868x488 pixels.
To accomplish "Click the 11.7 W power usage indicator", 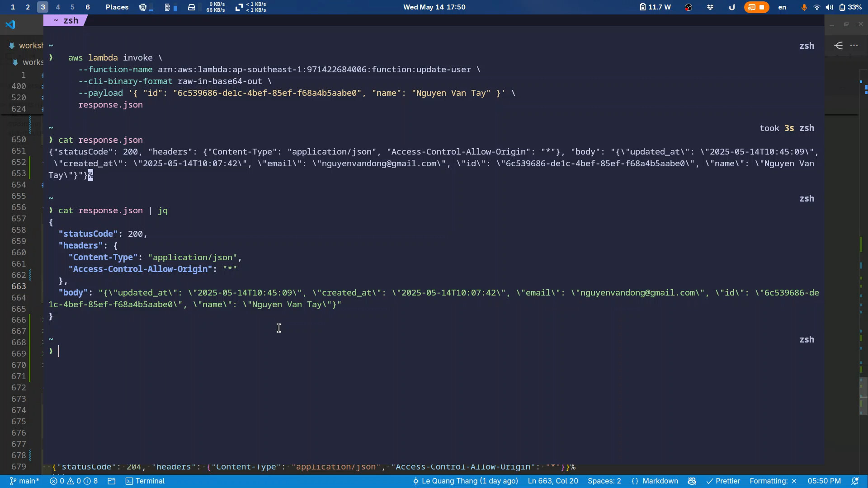I will click(x=655, y=7).
